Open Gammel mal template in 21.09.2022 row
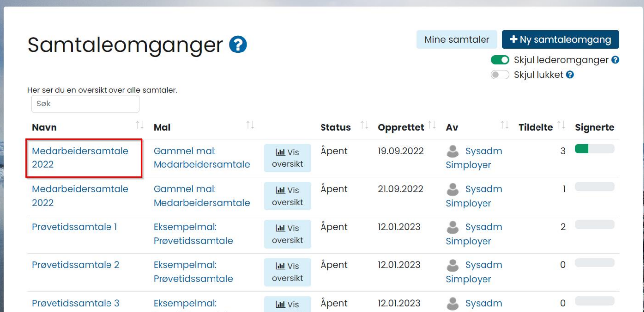 point(202,196)
